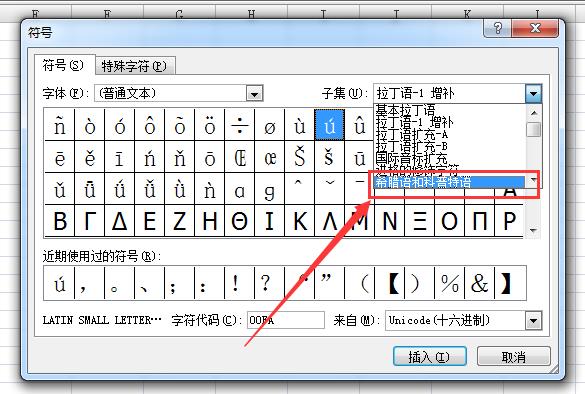Select the ē symbol in the grid

pyautogui.click(x=60, y=157)
